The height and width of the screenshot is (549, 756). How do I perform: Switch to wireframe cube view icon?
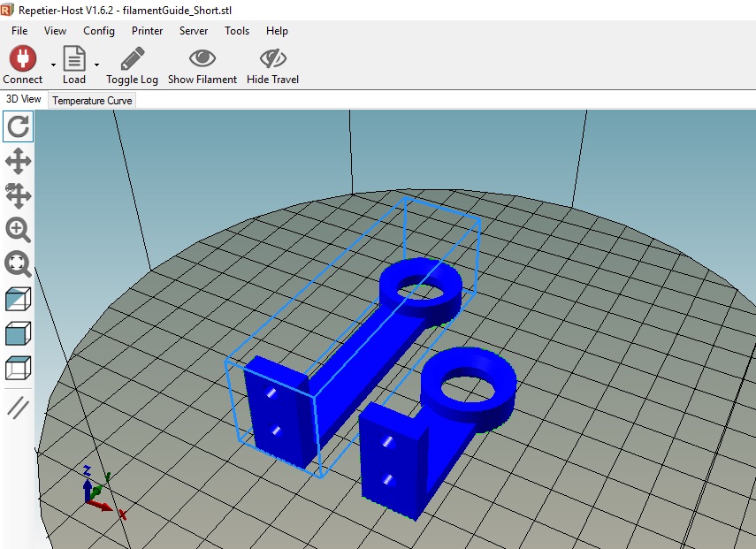click(x=19, y=369)
